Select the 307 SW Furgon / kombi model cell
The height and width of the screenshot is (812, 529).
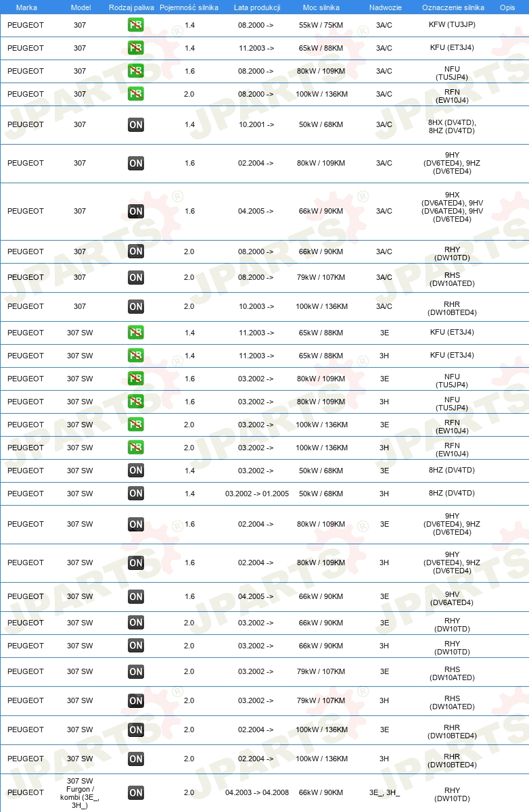point(80,793)
